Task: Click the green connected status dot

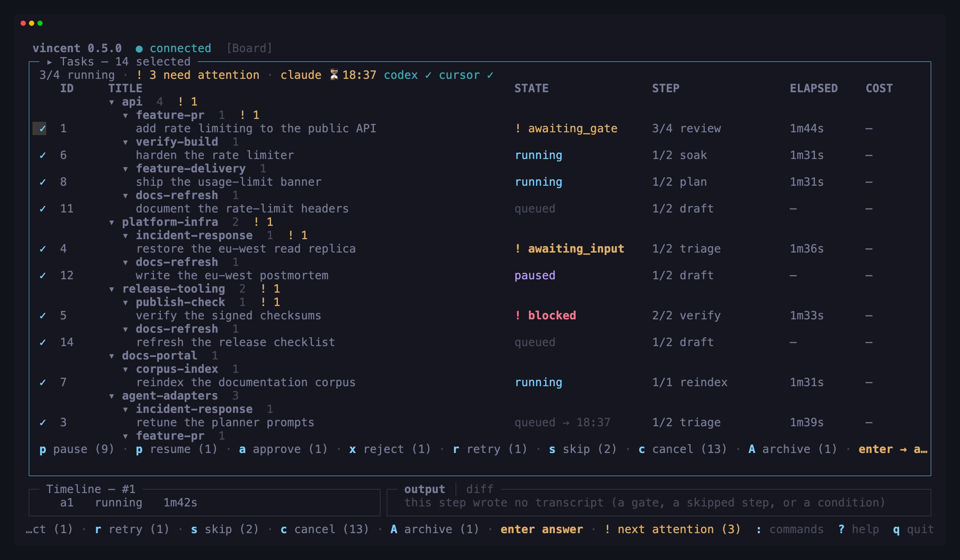Action: tap(139, 49)
